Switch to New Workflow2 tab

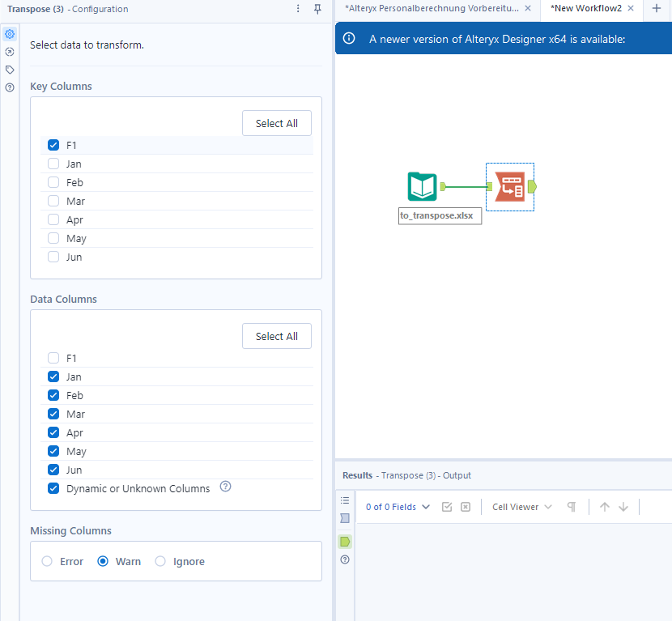[586, 9]
